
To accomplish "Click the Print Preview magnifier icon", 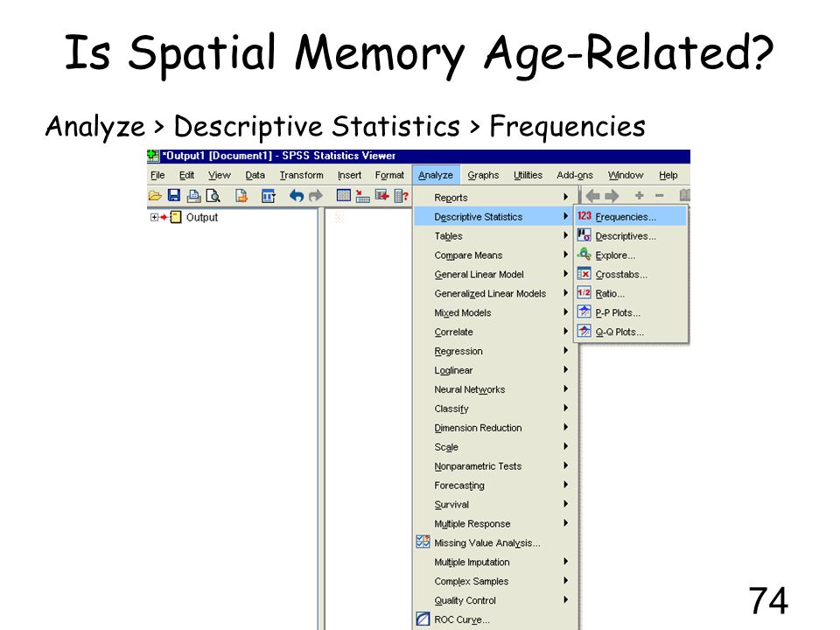I will 213,196.
